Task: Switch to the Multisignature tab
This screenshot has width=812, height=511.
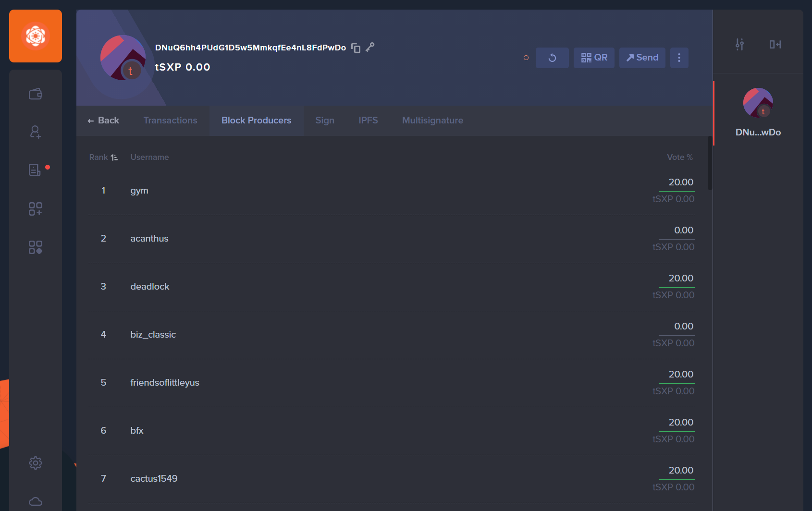Action: point(432,121)
